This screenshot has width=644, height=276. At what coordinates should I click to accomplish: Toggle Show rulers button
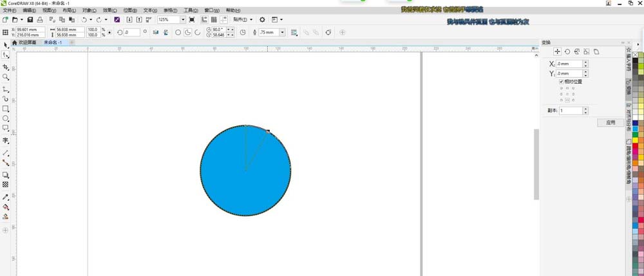point(204,19)
